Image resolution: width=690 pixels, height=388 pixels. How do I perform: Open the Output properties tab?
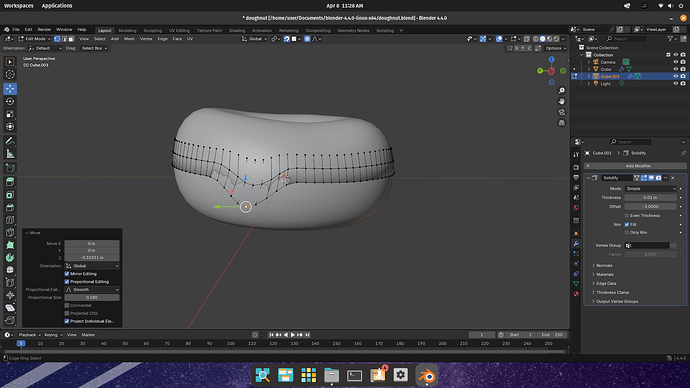(576, 177)
